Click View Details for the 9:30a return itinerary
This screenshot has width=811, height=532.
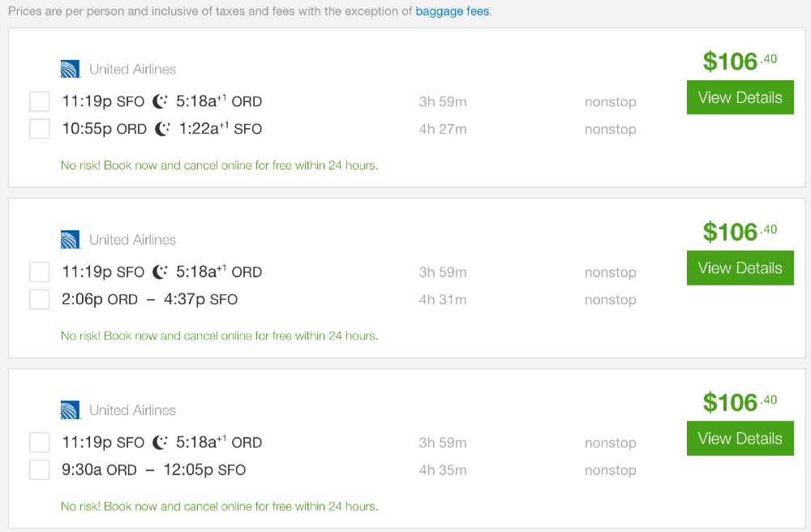(x=740, y=439)
